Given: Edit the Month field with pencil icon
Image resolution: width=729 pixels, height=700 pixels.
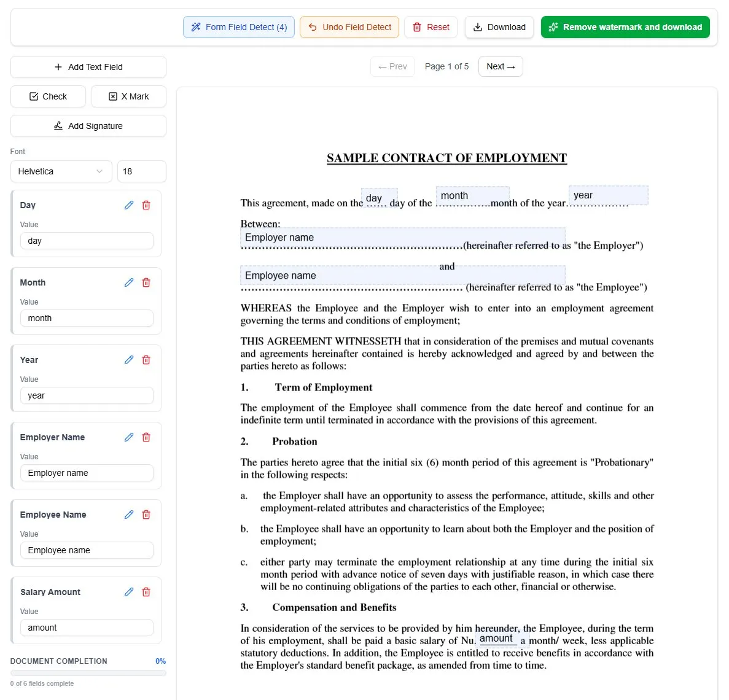Looking at the screenshot, I should coord(129,282).
